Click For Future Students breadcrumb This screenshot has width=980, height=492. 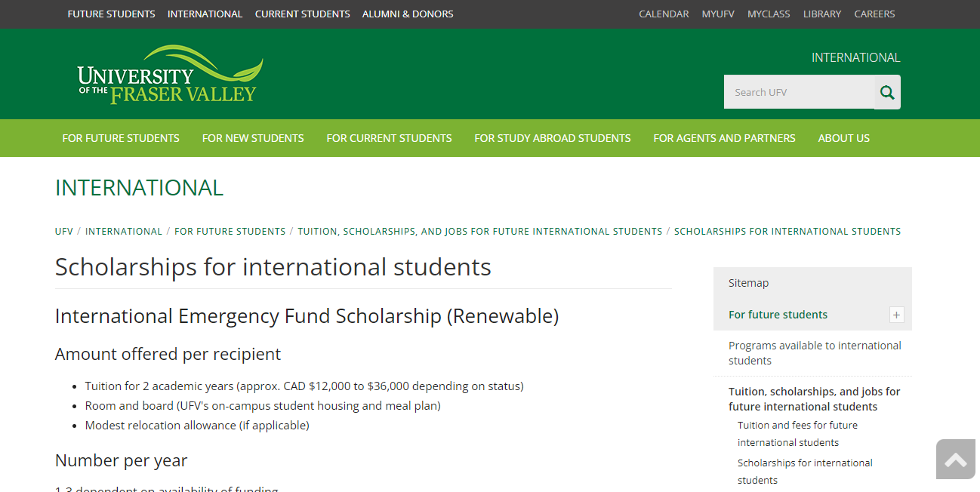[x=230, y=232]
